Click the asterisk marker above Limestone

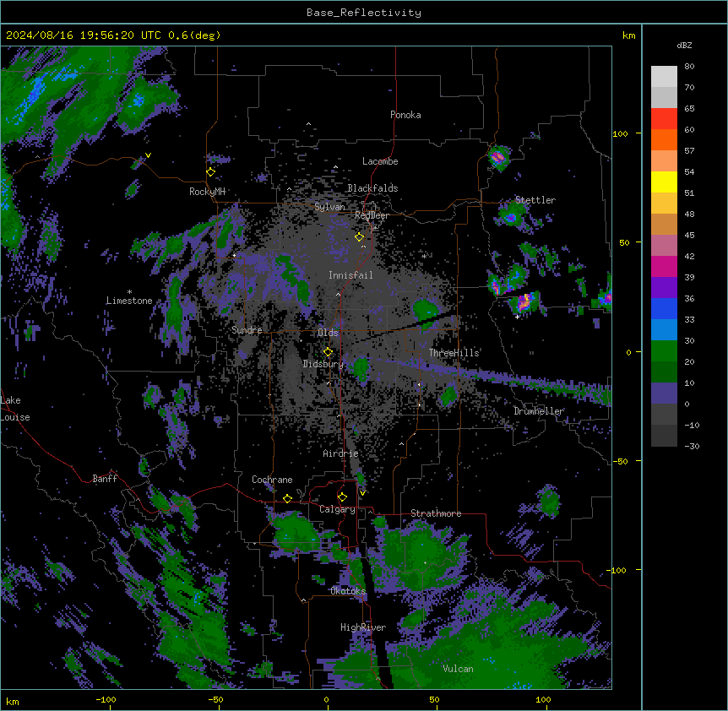129,292
